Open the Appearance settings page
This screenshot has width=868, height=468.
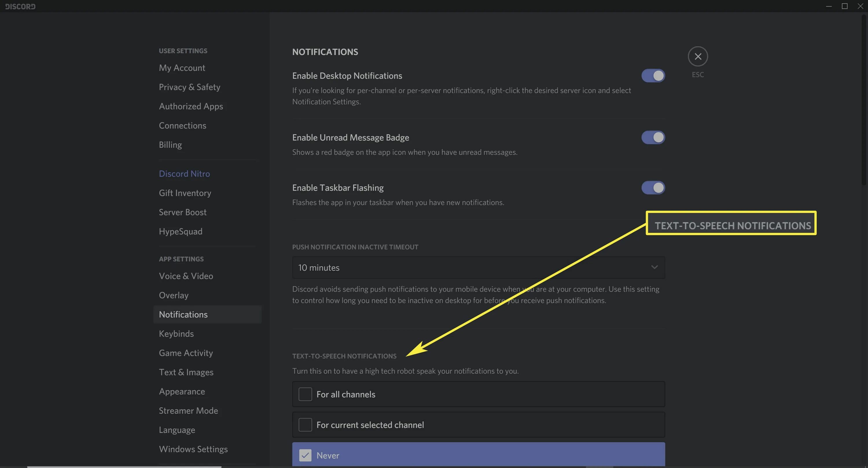(182, 391)
